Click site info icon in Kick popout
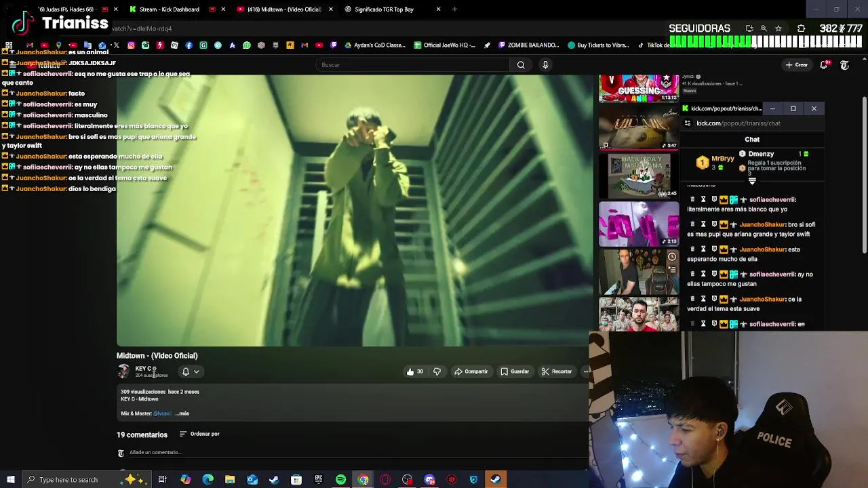The width and height of the screenshot is (868, 488). (x=688, y=123)
